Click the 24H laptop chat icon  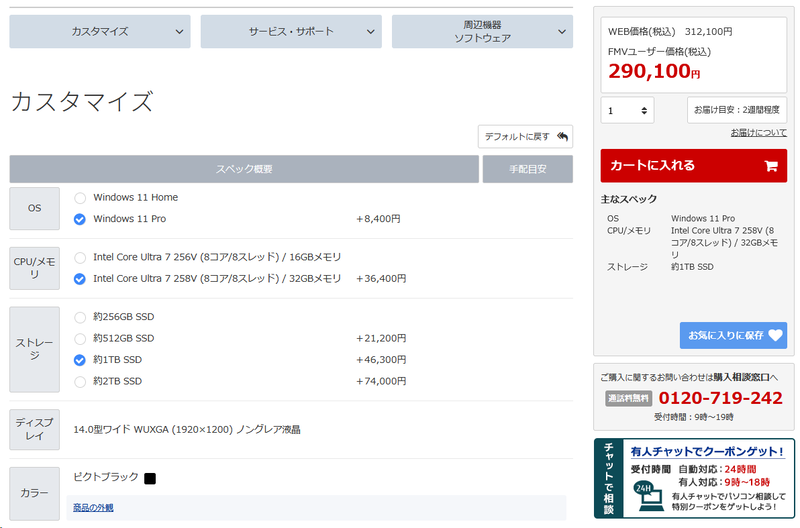[648, 496]
